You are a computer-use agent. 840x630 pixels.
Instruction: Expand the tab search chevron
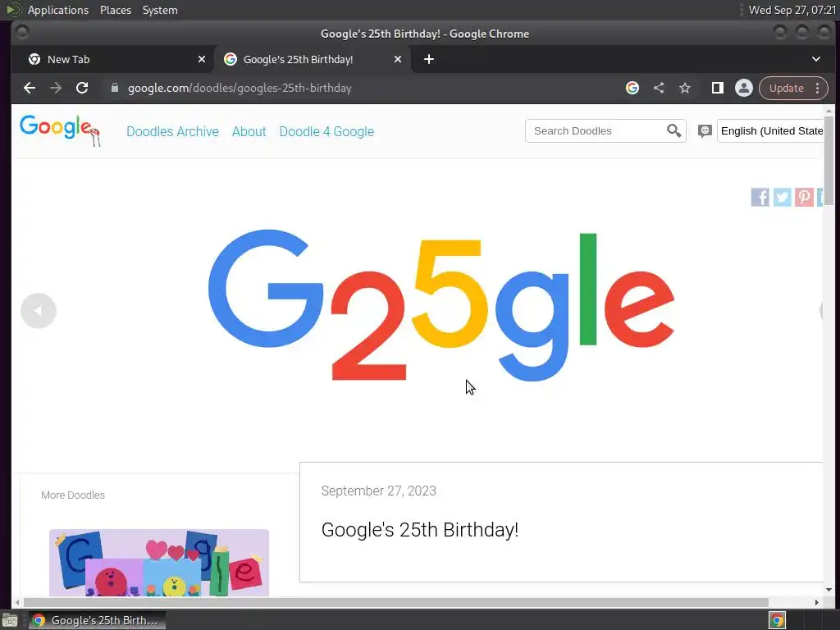click(816, 59)
